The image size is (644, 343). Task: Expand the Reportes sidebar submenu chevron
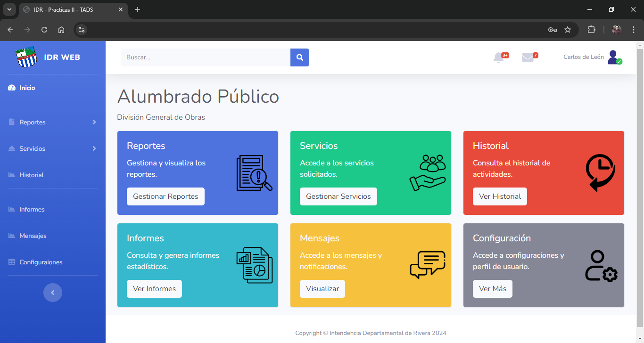94,122
